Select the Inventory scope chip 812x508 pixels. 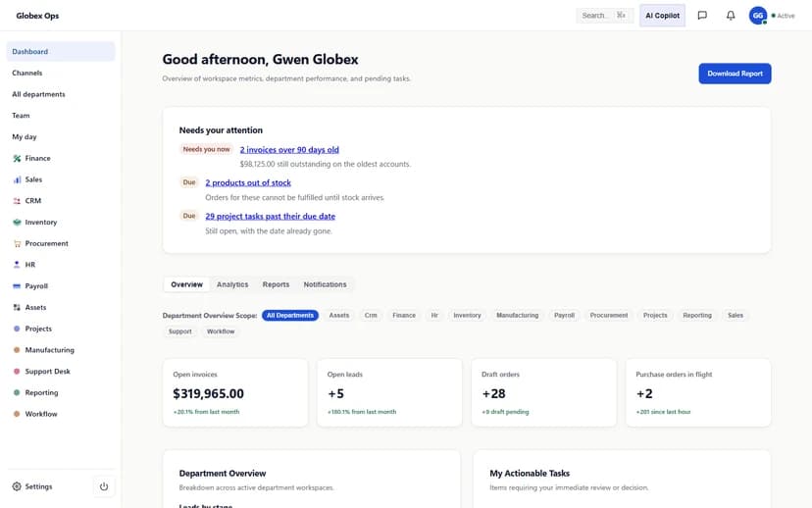[467, 316]
